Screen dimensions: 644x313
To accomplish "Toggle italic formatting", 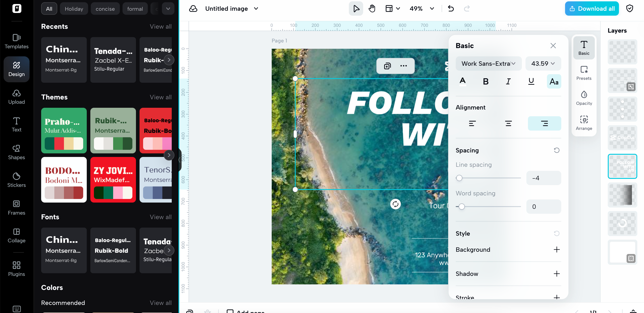I will [508, 81].
